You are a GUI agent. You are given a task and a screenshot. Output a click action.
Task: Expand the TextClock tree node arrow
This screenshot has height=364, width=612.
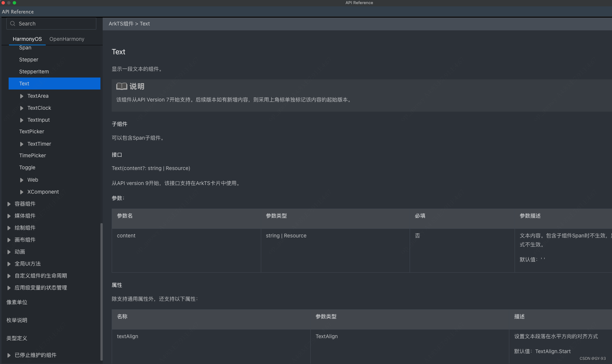pyautogui.click(x=22, y=108)
